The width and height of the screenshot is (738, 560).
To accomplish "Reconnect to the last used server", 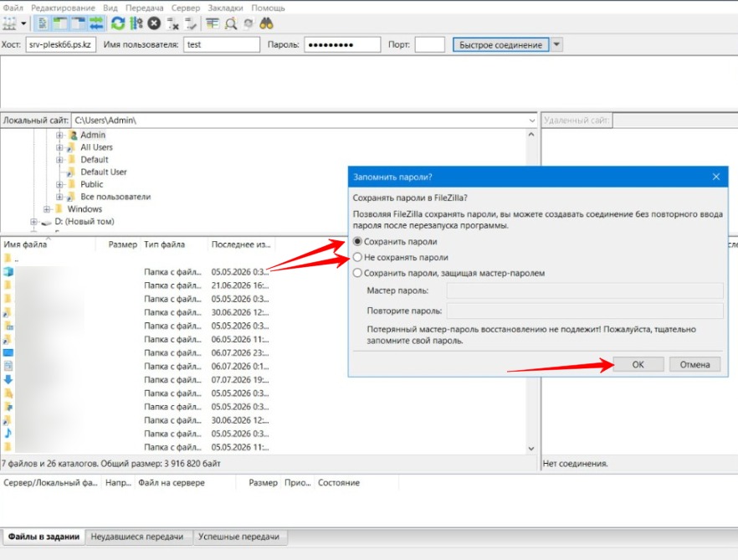I will coord(191,23).
